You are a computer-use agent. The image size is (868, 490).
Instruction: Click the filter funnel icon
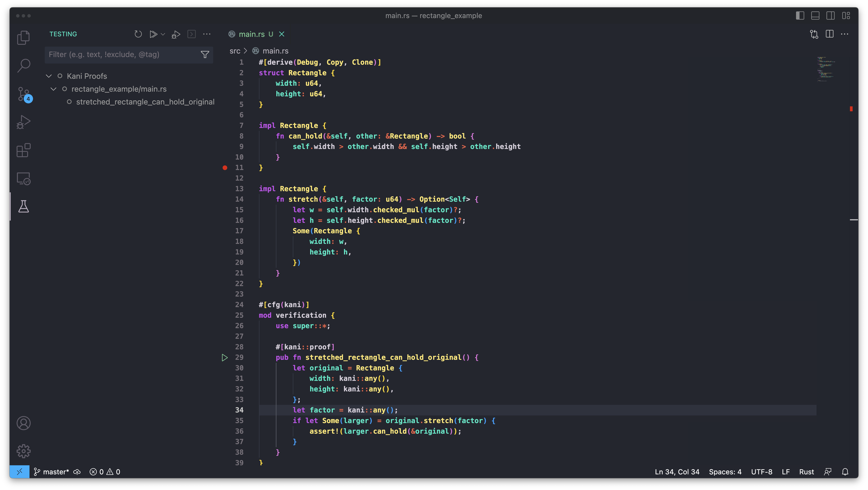(x=205, y=55)
